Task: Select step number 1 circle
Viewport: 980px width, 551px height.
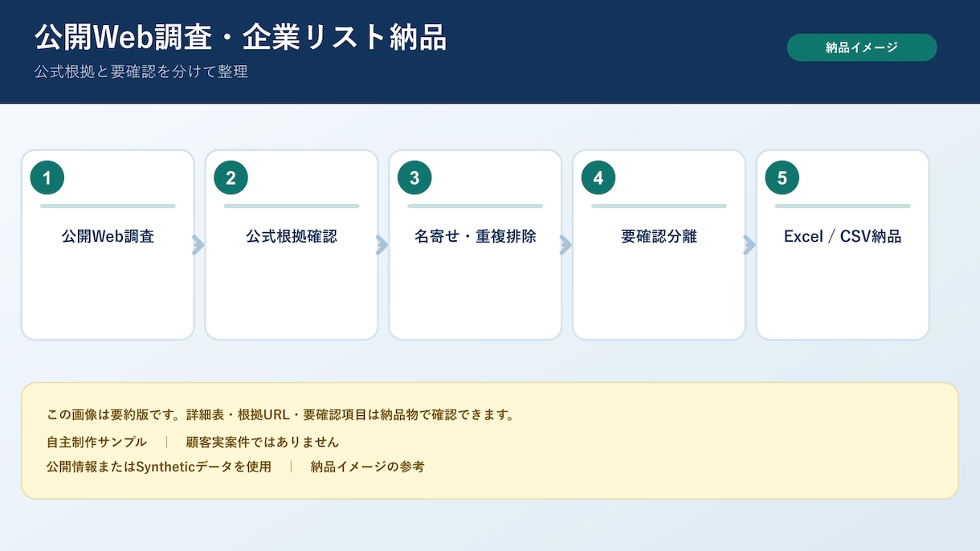Action: tap(47, 178)
